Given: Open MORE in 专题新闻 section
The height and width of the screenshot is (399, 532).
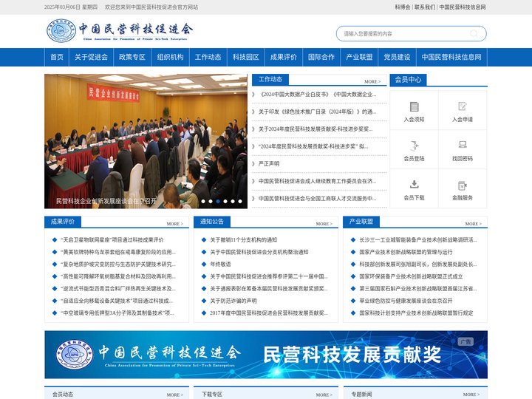Looking at the screenshot, I should [471, 395].
